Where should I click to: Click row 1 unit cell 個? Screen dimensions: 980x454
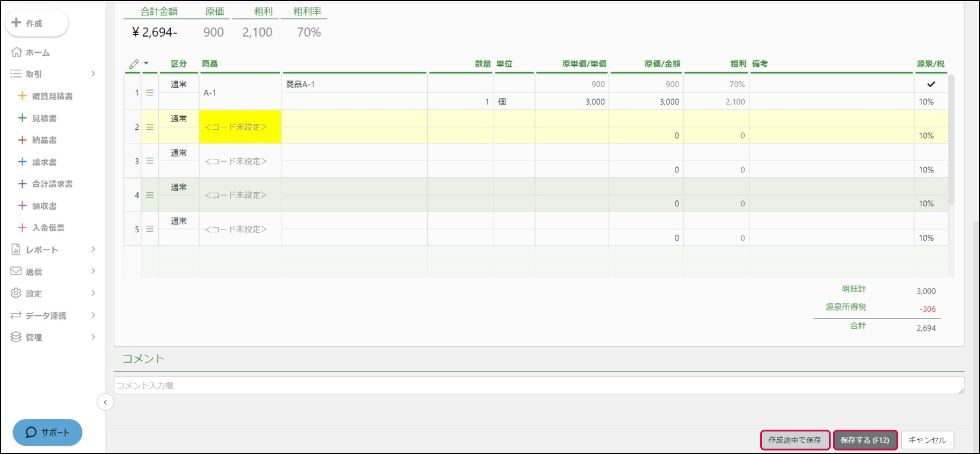tap(514, 101)
